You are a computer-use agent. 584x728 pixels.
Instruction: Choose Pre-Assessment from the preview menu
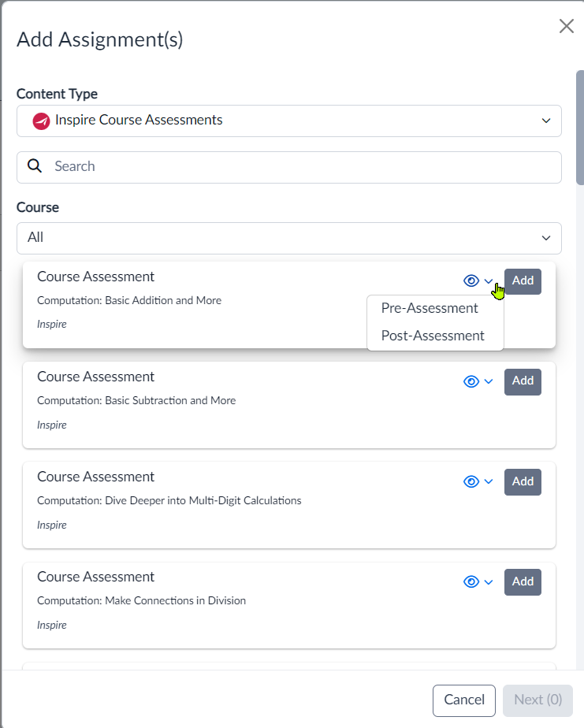tap(430, 308)
